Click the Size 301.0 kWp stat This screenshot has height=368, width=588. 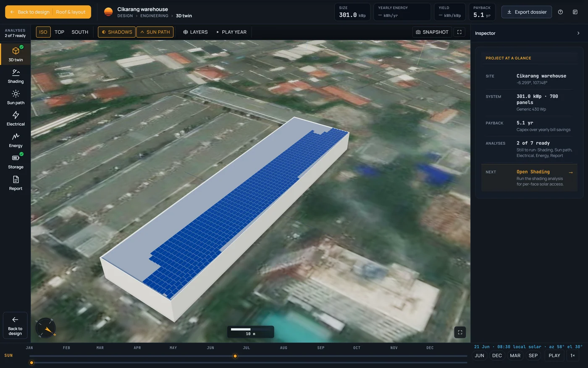pos(352,12)
